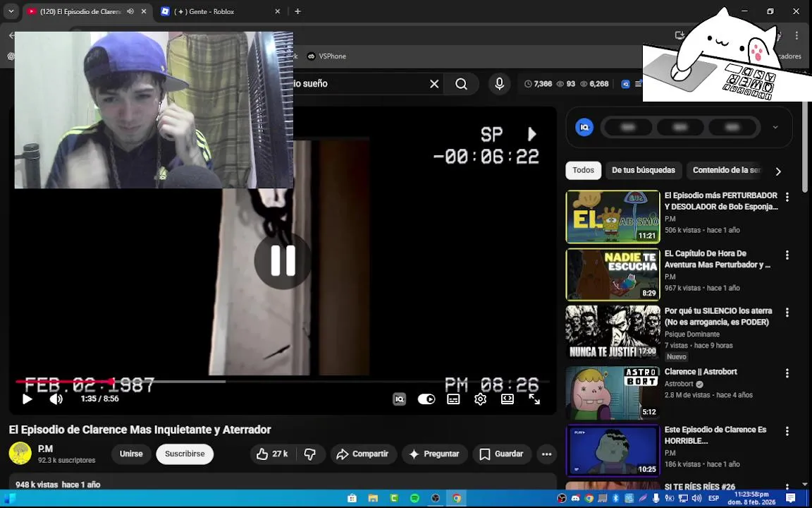Image resolution: width=812 pixels, height=508 pixels.
Task: Enter fullscreen mode in the video player
Action: [534, 399]
